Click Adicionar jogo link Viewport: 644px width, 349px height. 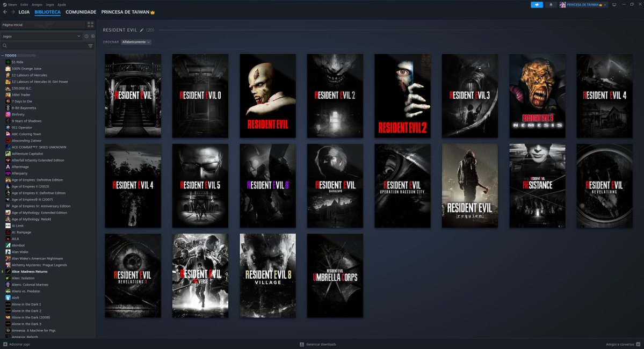coord(19,344)
